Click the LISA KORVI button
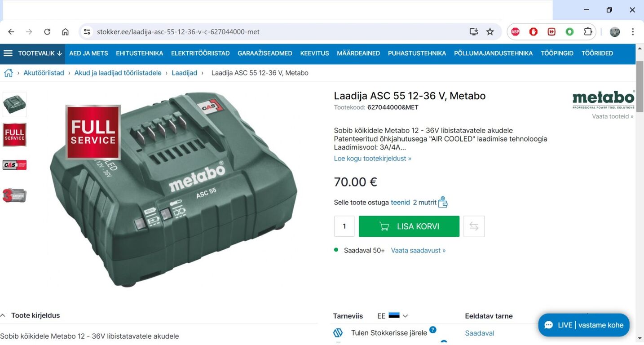The image size is (644, 345). point(409,226)
